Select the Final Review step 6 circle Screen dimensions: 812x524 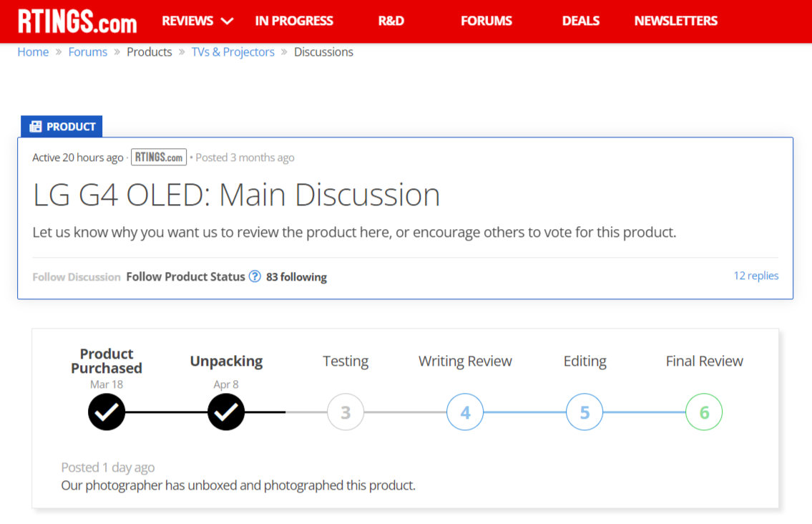[704, 413]
